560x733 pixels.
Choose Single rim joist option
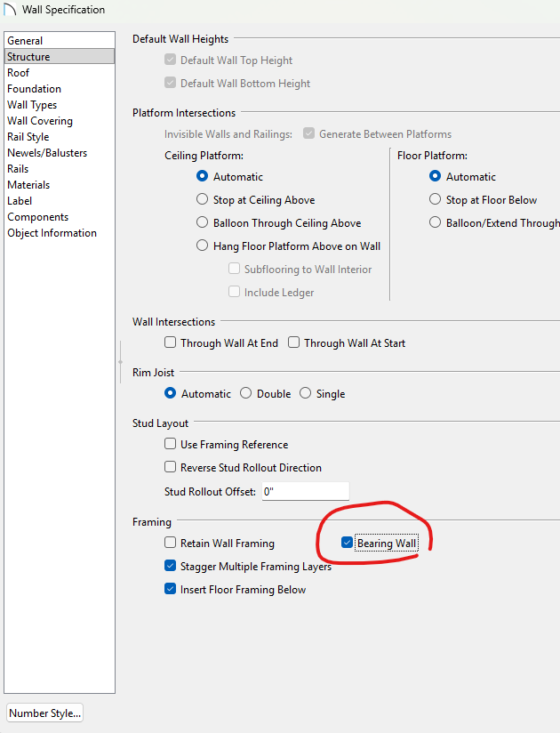tap(306, 393)
